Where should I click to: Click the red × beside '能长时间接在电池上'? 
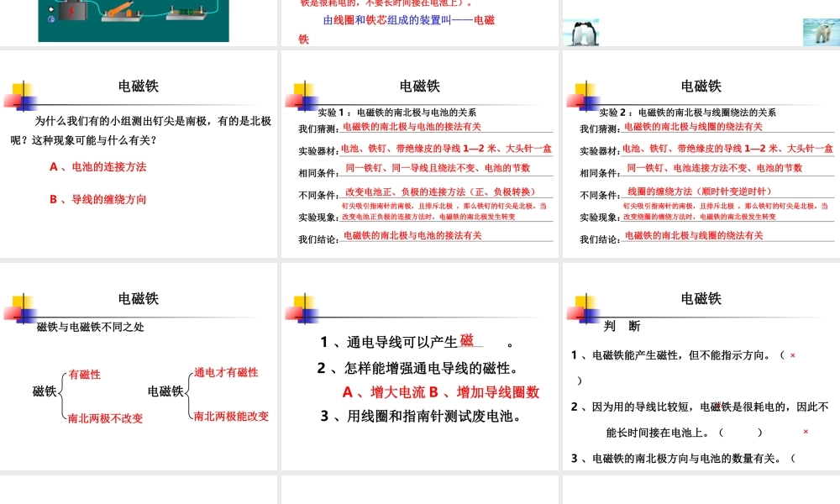point(806,431)
